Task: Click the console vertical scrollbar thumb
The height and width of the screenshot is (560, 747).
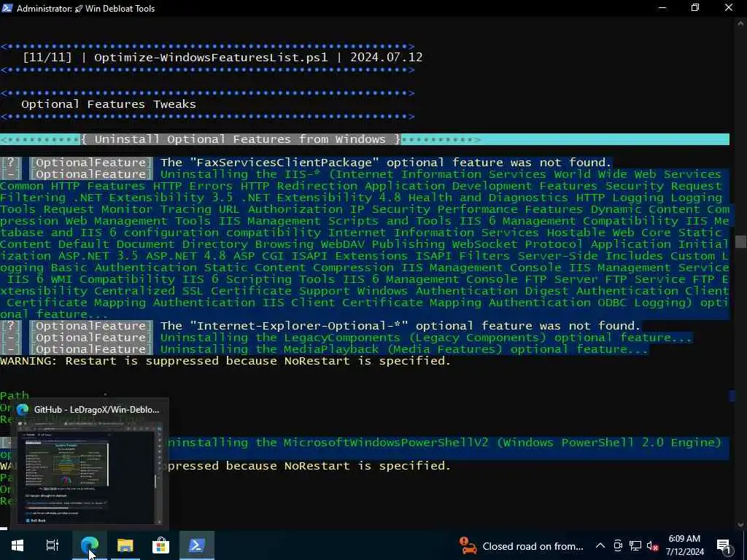Action: [740, 241]
